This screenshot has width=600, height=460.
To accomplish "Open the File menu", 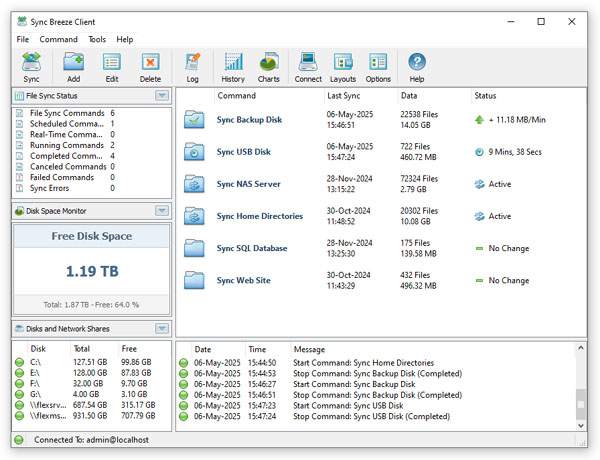I will pos(23,39).
